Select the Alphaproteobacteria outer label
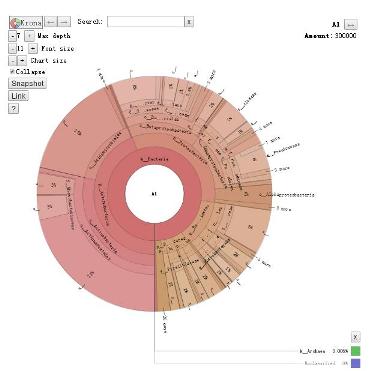 tap(287, 195)
